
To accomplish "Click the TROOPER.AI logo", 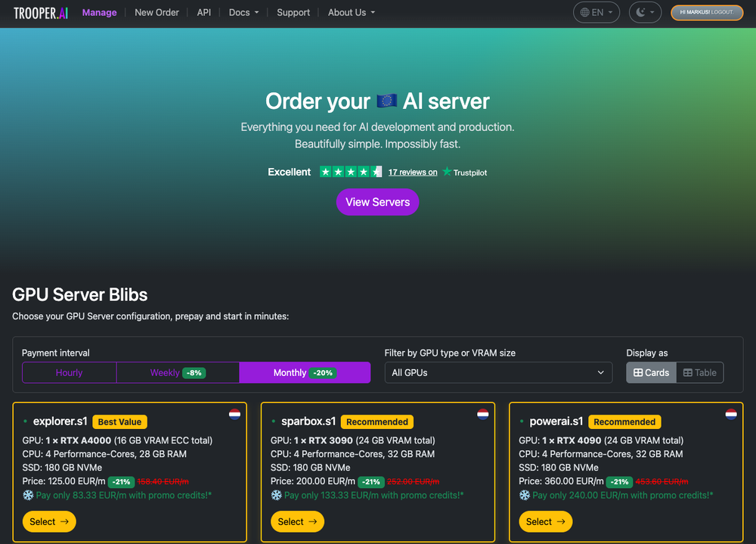I will point(39,12).
